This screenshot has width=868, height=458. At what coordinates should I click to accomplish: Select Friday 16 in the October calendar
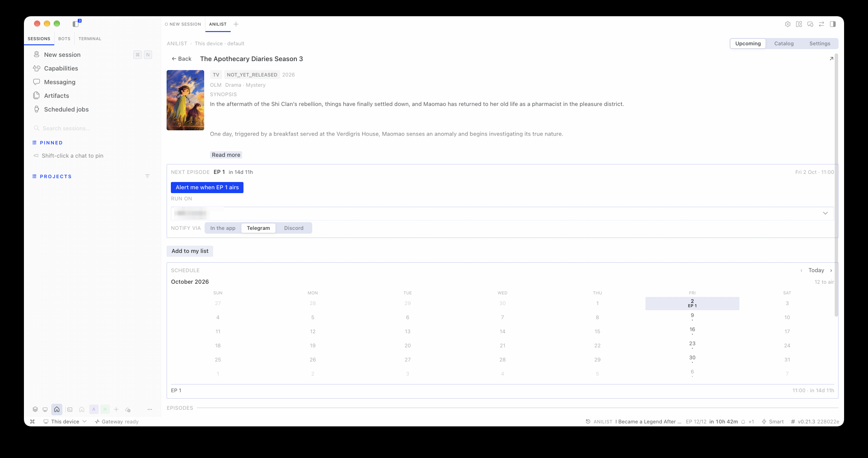click(692, 331)
